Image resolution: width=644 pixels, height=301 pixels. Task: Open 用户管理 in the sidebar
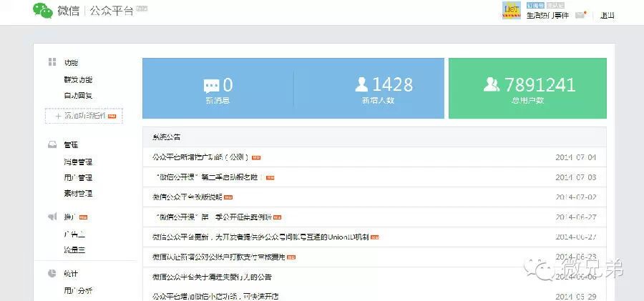78,178
